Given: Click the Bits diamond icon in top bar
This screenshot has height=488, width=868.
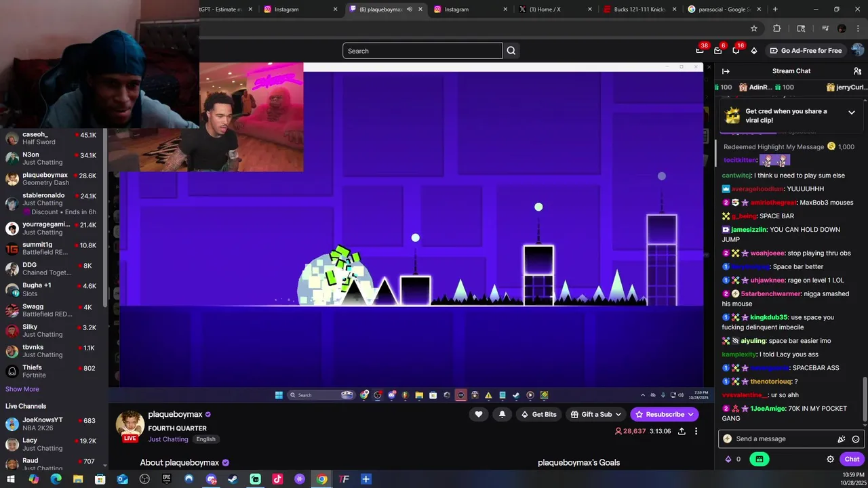Looking at the screenshot, I should (754, 50).
